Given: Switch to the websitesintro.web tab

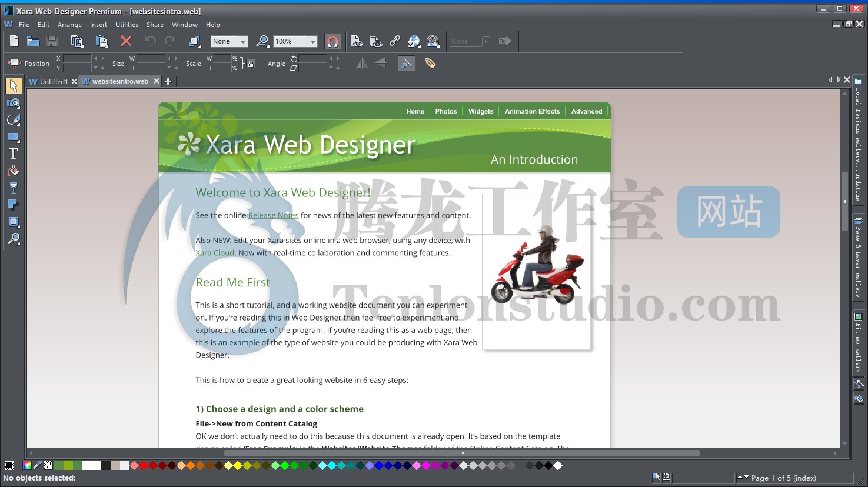Looking at the screenshot, I should 120,81.
